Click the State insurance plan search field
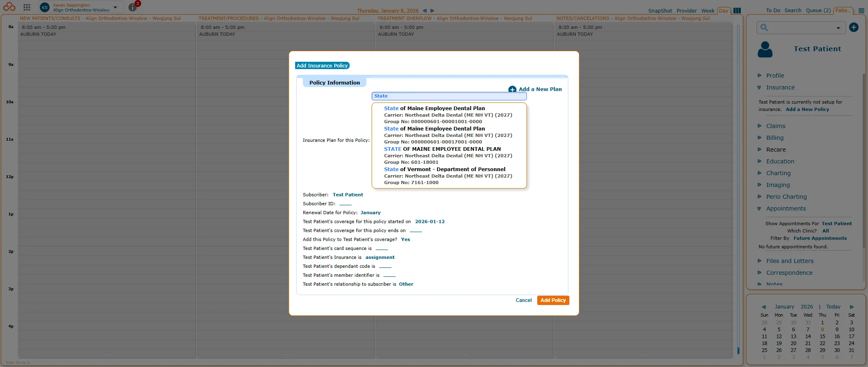 tap(448, 96)
